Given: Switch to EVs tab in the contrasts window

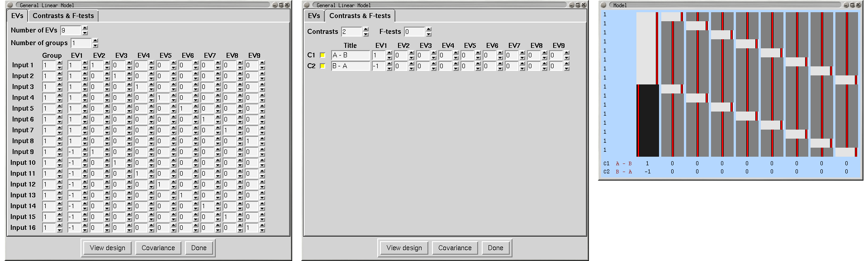Looking at the screenshot, I should click(314, 16).
